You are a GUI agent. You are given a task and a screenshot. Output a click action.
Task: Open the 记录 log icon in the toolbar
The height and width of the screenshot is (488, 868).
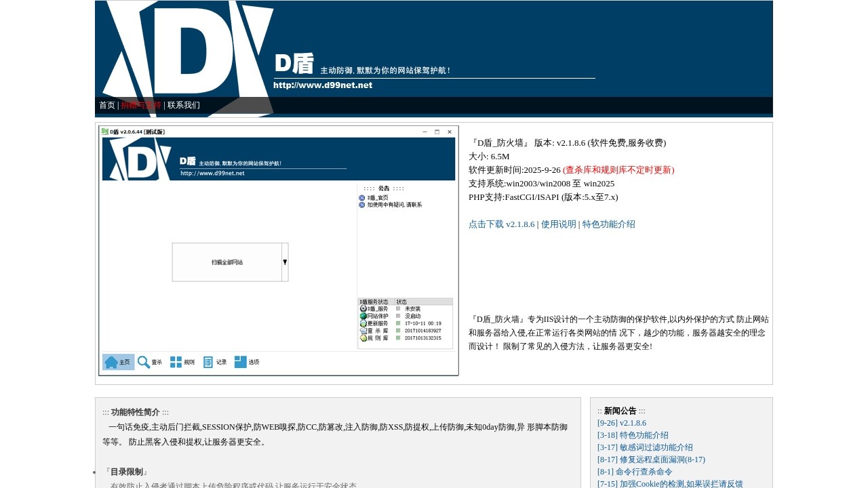[x=209, y=361]
